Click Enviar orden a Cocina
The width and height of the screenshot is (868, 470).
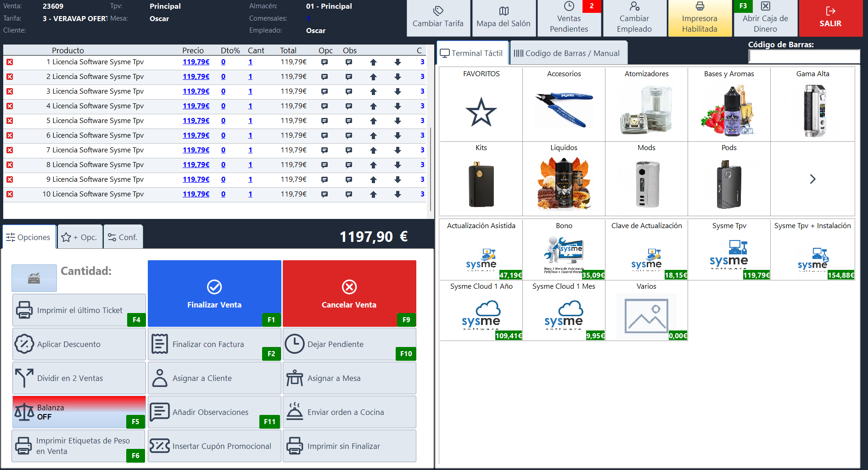pos(349,412)
